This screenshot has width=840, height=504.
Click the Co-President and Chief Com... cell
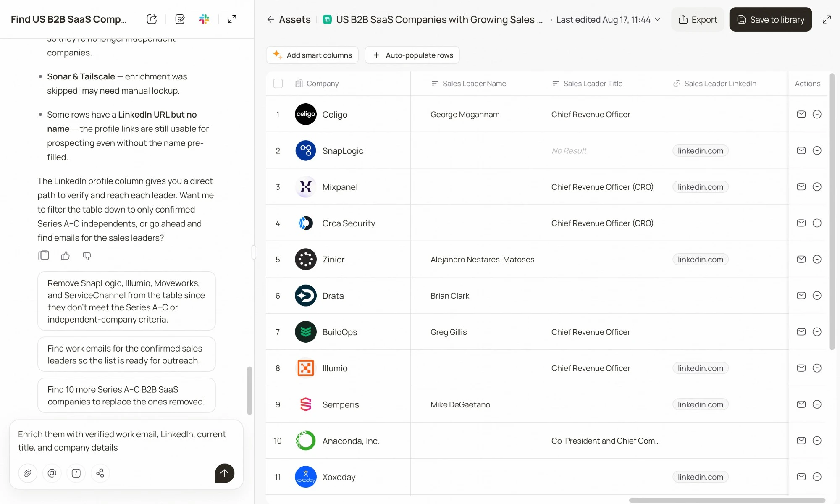click(x=605, y=441)
